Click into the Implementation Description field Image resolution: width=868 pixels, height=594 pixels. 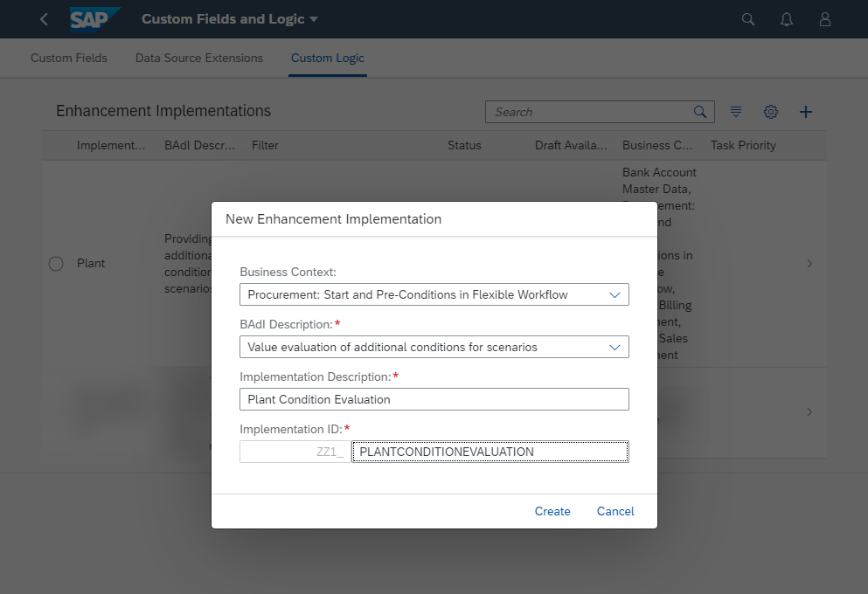click(434, 399)
